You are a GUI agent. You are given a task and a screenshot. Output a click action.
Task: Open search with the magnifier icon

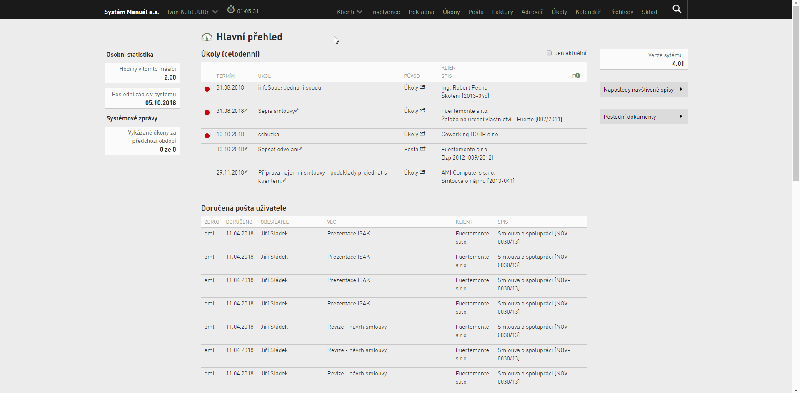point(677,9)
